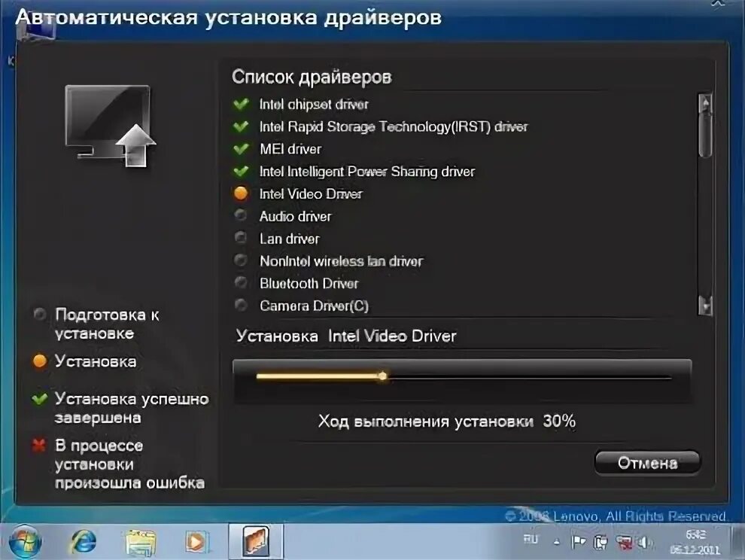Click the Список драйверов heading
Image resolution: width=745 pixels, height=560 pixels.
coord(312,77)
